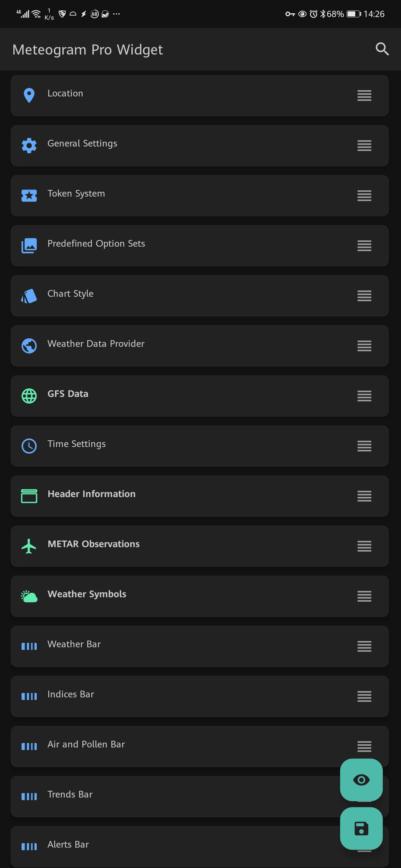Tap the Location pin icon

pos(29,95)
